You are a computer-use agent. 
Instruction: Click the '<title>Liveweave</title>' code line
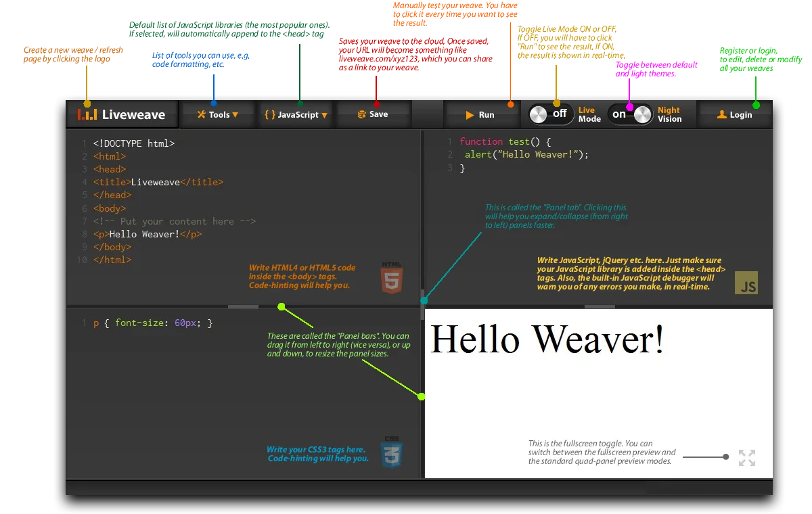pos(158,182)
